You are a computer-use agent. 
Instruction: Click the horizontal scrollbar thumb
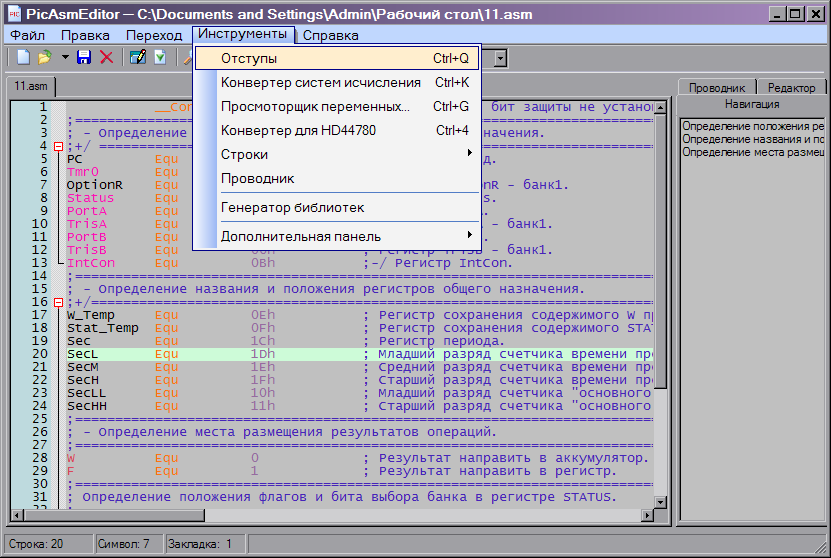pyautogui.click(x=114, y=515)
